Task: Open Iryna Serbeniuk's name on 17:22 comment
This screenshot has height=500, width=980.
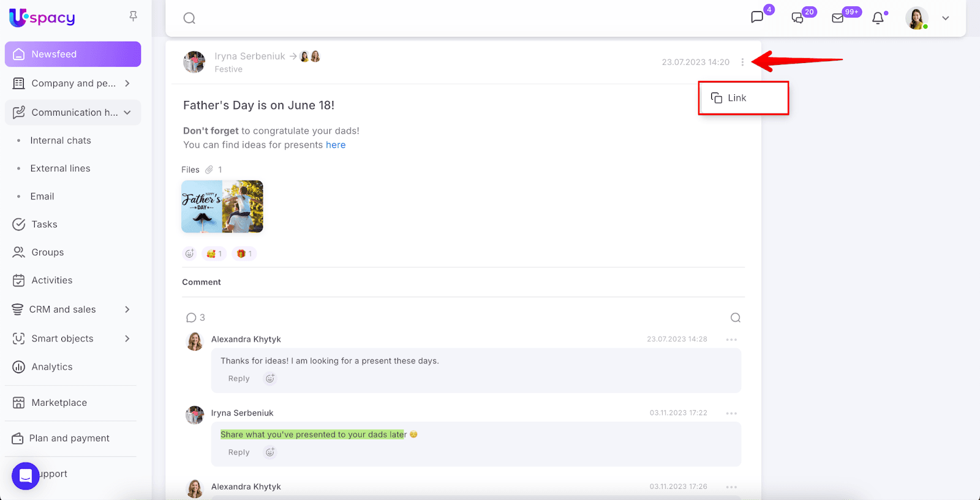Action: [243, 413]
